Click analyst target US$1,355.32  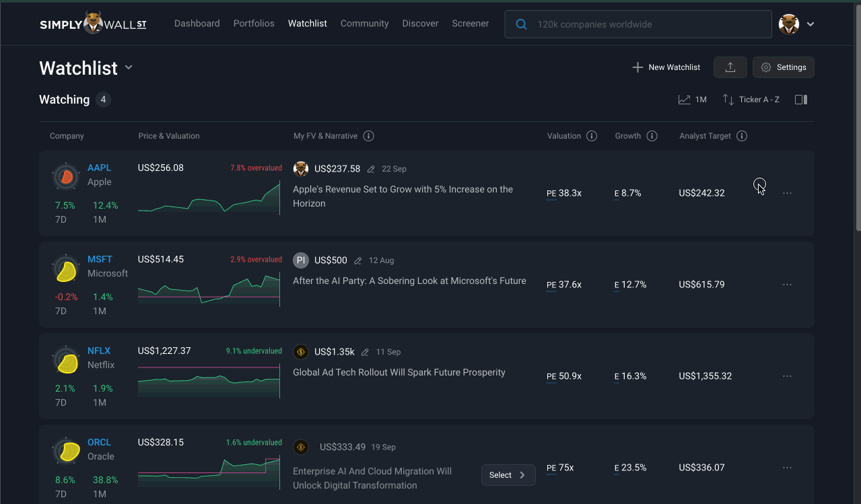pos(705,376)
